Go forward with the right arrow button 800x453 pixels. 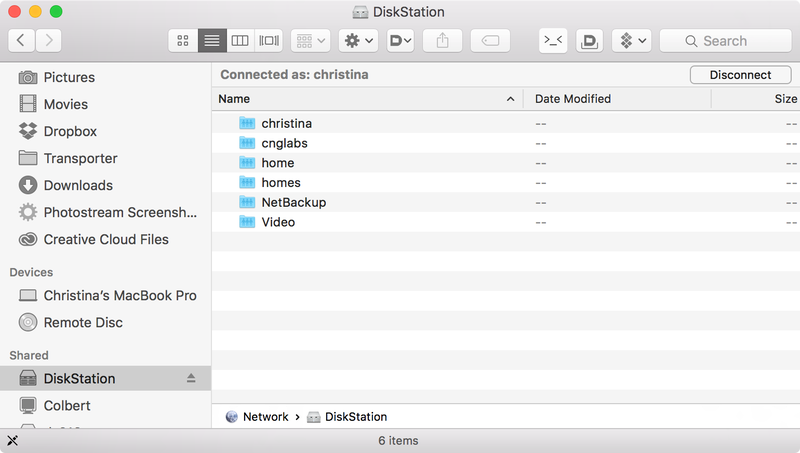[x=48, y=40]
